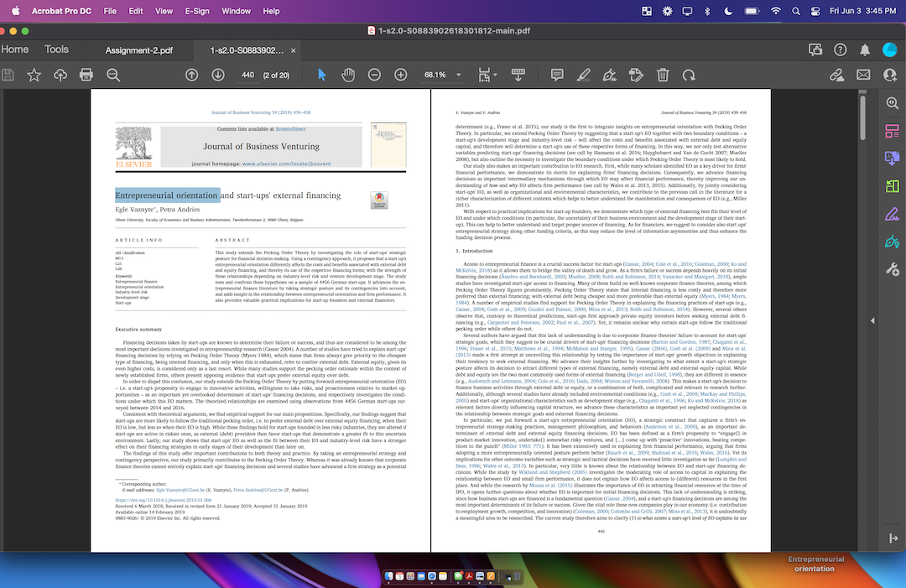
Task: Open the fit page options icon
Action: (x=484, y=75)
